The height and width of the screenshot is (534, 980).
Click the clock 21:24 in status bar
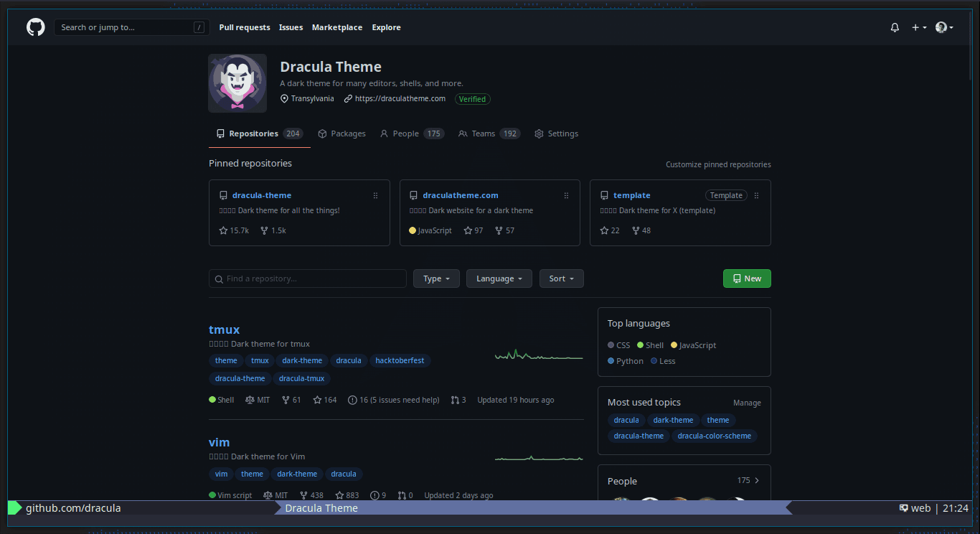pyautogui.click(x=956, y=508)
